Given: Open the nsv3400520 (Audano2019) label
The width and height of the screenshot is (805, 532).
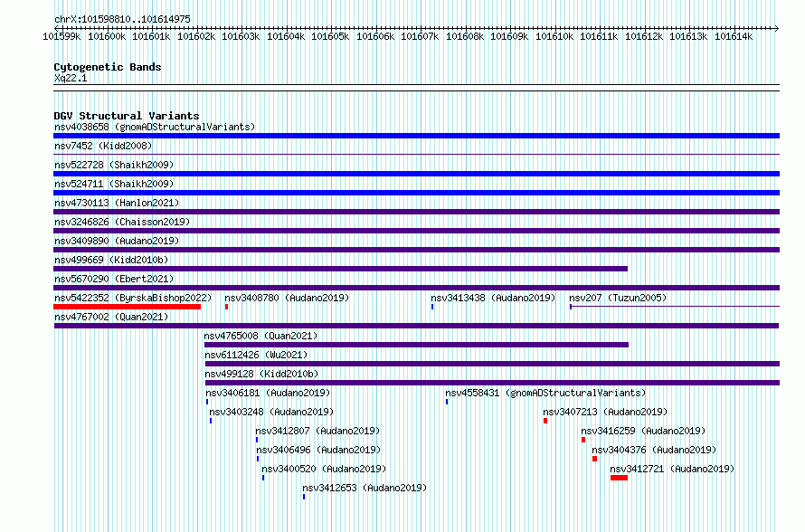Looking at the screenshot, I should click(324, 469).
